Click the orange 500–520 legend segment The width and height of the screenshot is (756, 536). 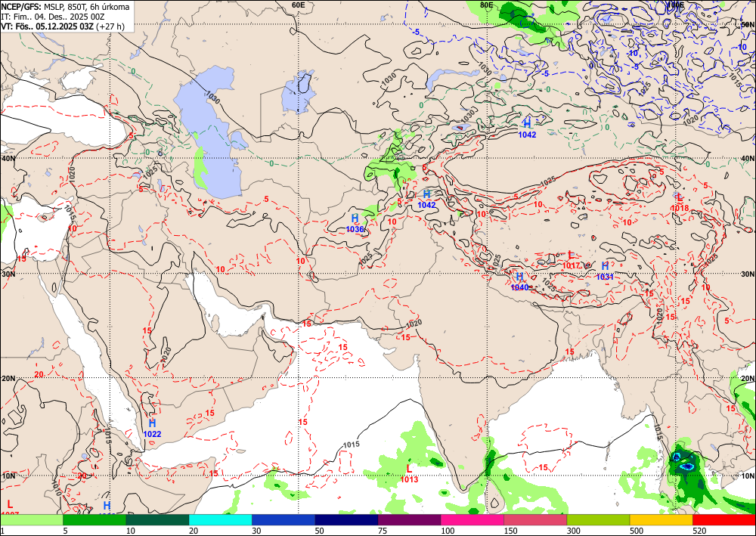(661, 520)
